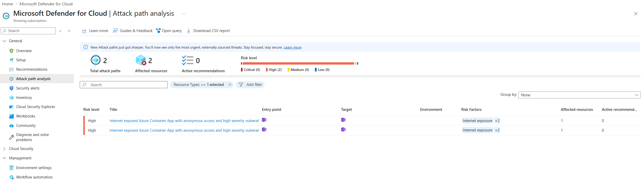Follow the banner's Learn more link
Image resolution: width=644 pixels, height=181 pixels.
[x=292, y=47]
